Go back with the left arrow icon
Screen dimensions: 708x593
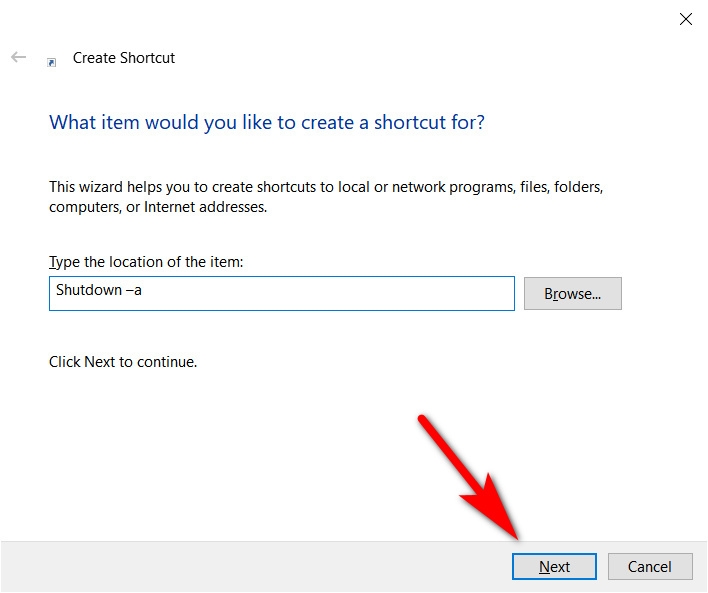[x=19, y=57]
